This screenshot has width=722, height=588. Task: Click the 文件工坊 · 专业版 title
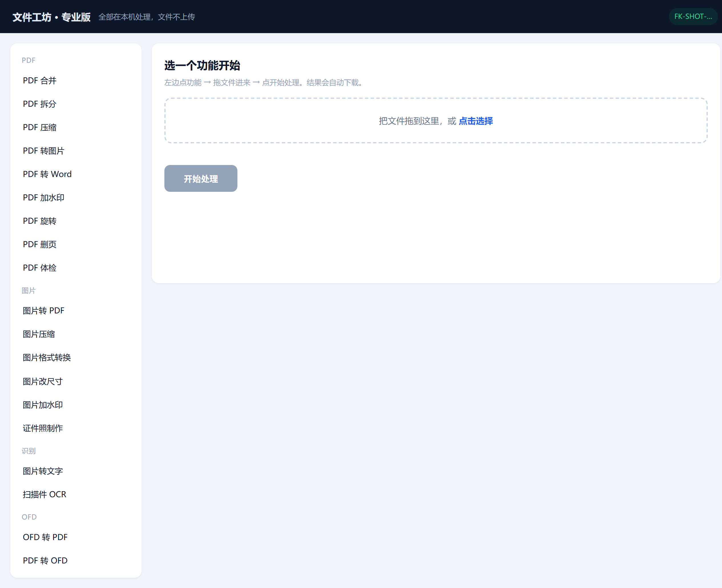51,17
